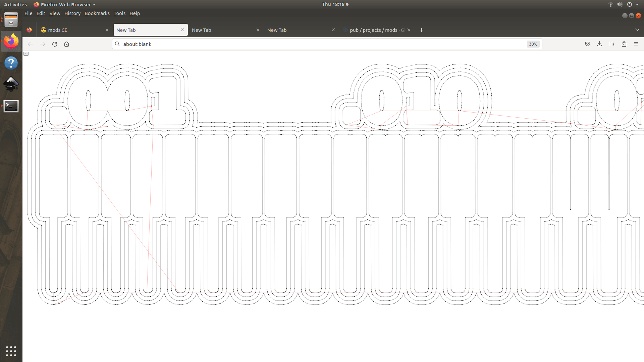Open the Downloads panel icon

click(599, 44)
